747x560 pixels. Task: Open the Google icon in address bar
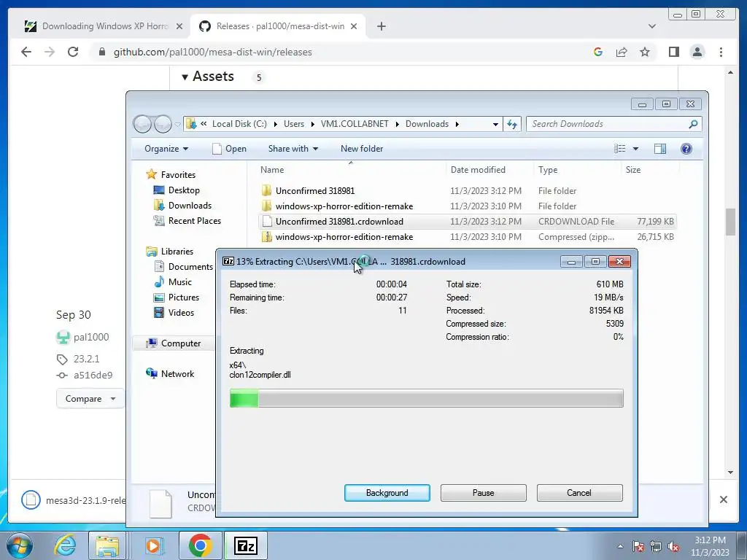598,52
